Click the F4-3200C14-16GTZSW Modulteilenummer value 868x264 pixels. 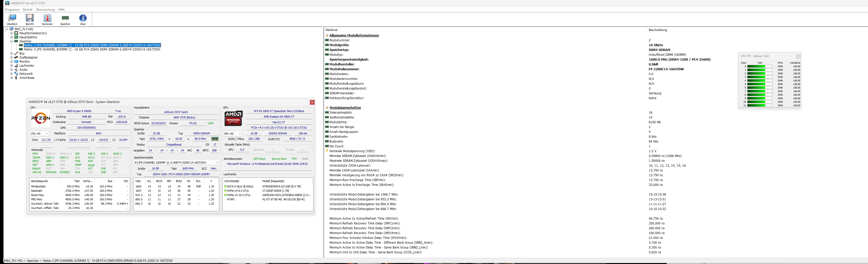666,69
